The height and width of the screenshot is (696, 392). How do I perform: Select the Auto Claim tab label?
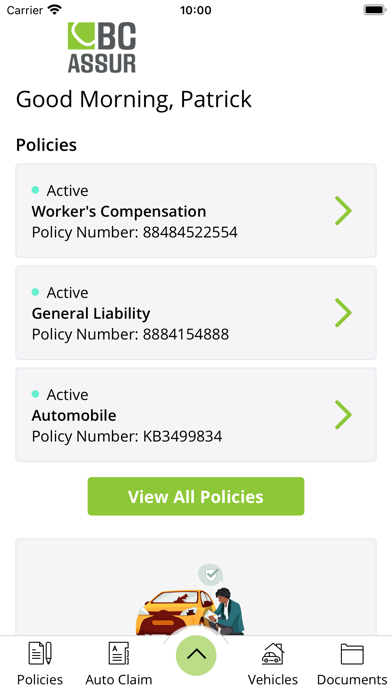point(119,680)
